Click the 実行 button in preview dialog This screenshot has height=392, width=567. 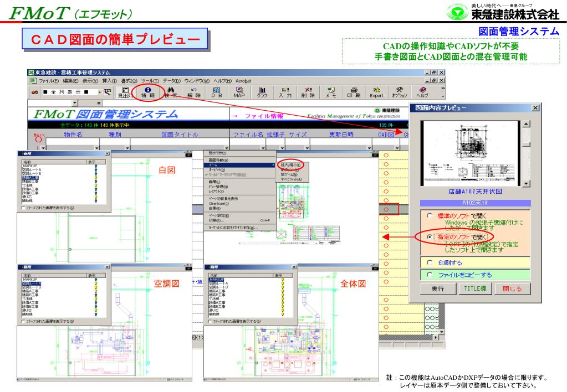pos(437,288)
